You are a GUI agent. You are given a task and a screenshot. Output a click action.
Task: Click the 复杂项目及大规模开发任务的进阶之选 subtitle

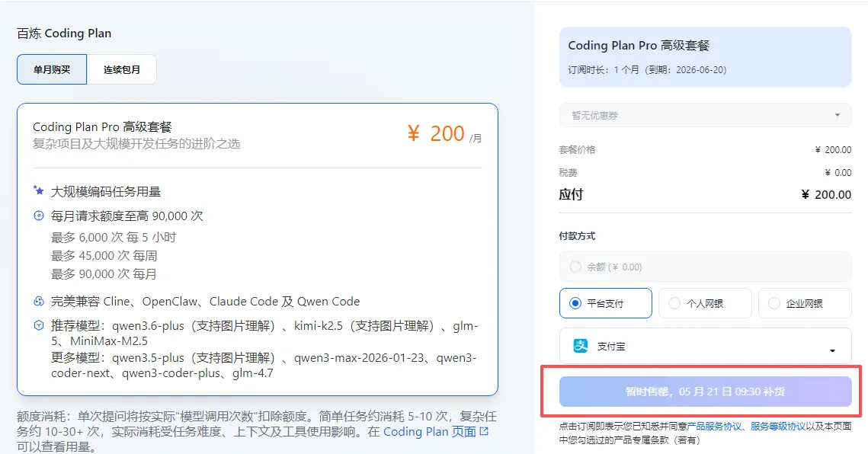136,144
